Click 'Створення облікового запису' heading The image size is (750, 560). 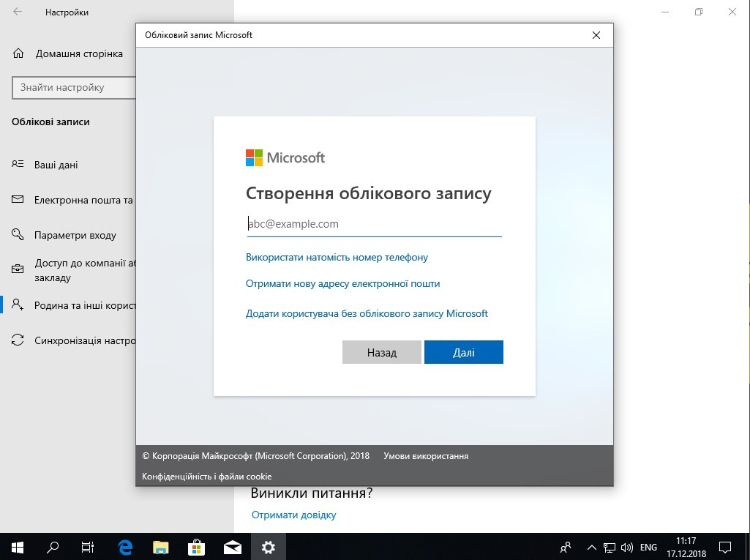(x=368, y=193)
